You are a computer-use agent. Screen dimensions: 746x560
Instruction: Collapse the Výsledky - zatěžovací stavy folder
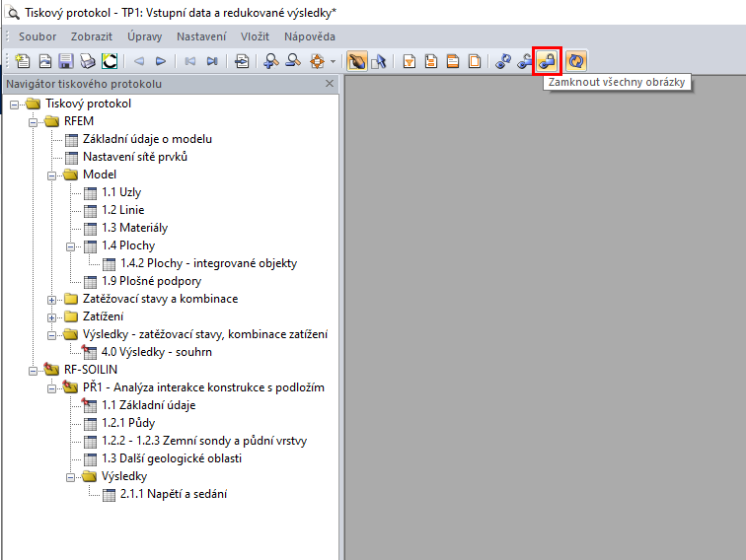[52, 335]
